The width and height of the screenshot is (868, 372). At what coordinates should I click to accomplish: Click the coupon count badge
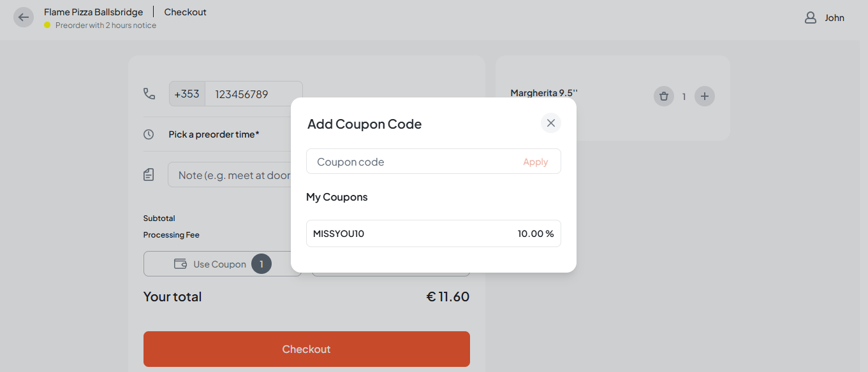point(261,264)
